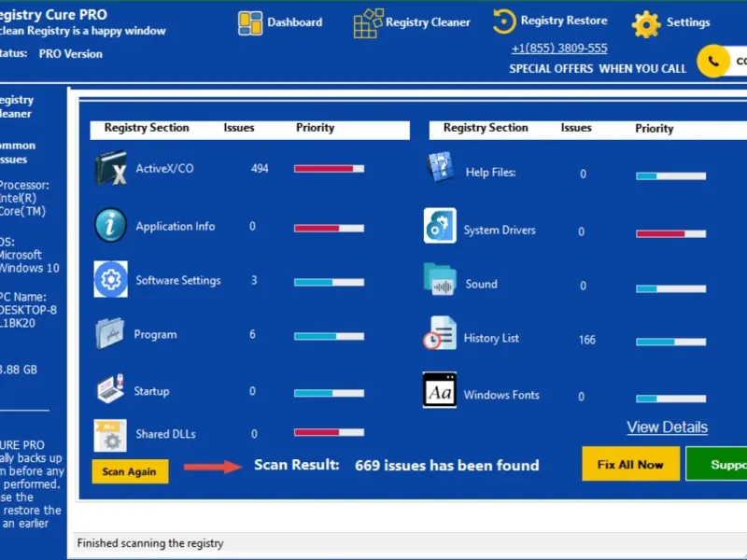
Task: Click the Scan Again button
Action: pyautogui.click(x=130, y=471)
